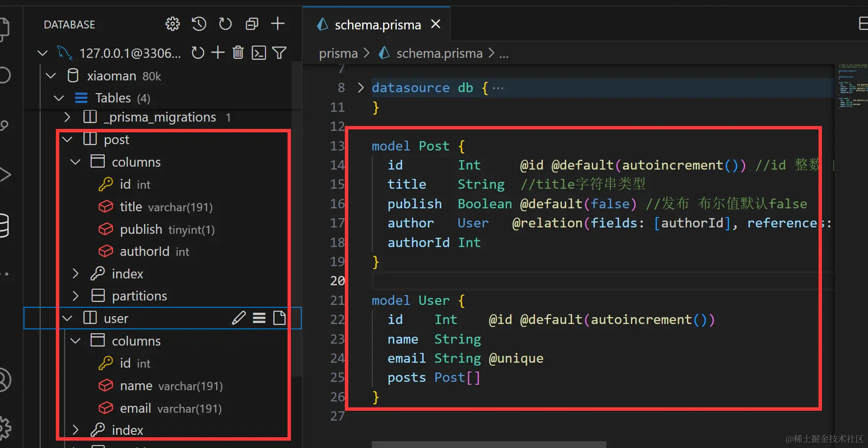This screenshot has width=868, height=448.
Task: Select the schema.prisma editor tab
Action: click(x=376, y=25)
